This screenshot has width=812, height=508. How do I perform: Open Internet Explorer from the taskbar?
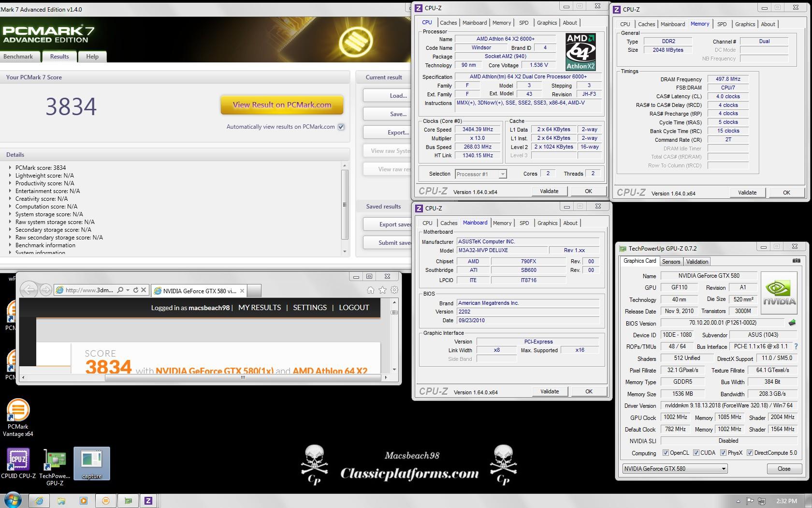pos(39,501)
